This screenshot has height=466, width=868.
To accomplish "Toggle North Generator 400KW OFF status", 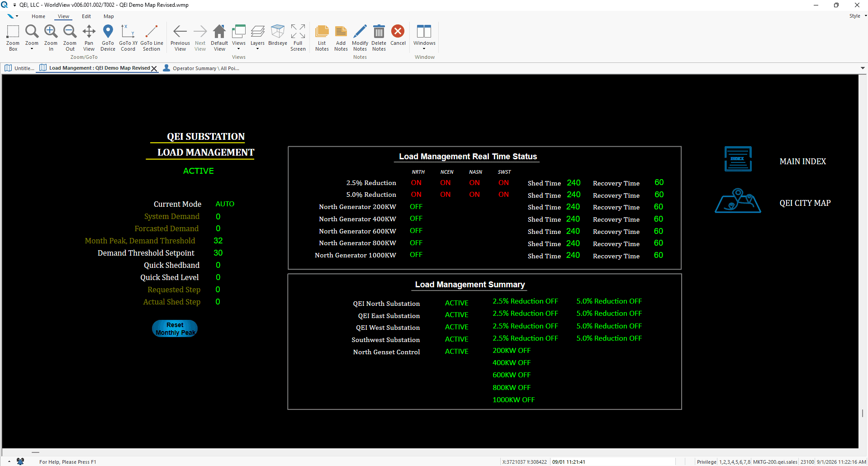I will coord(416,219).
